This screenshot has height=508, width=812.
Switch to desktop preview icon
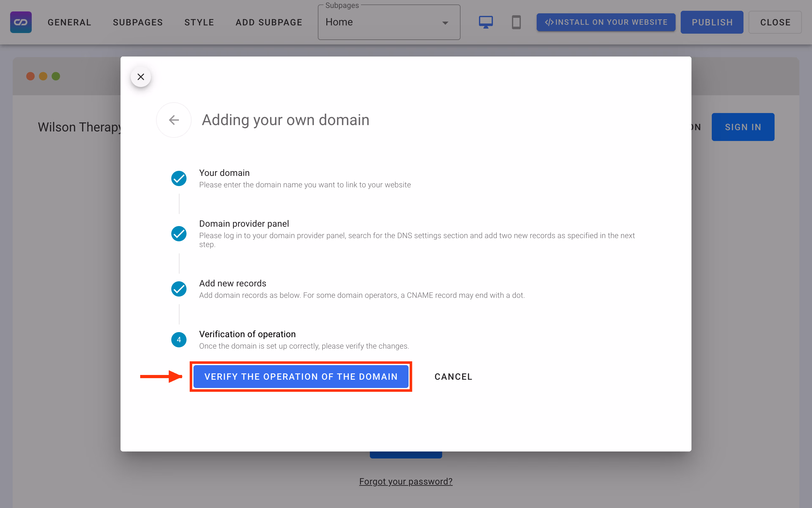[486, 22]
